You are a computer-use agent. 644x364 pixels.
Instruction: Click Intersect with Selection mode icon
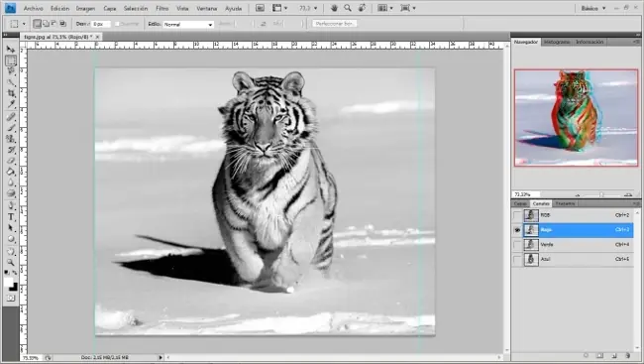click(x=62, y=24)
